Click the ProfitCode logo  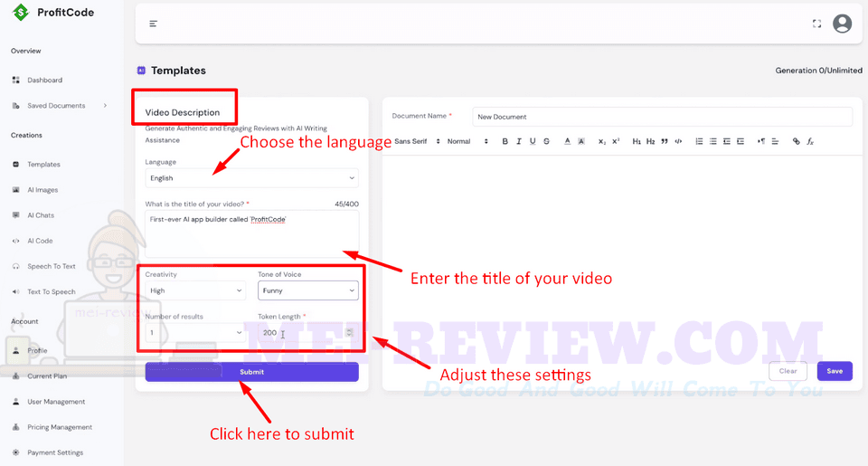pyautogui.click(x=53, y=12)
